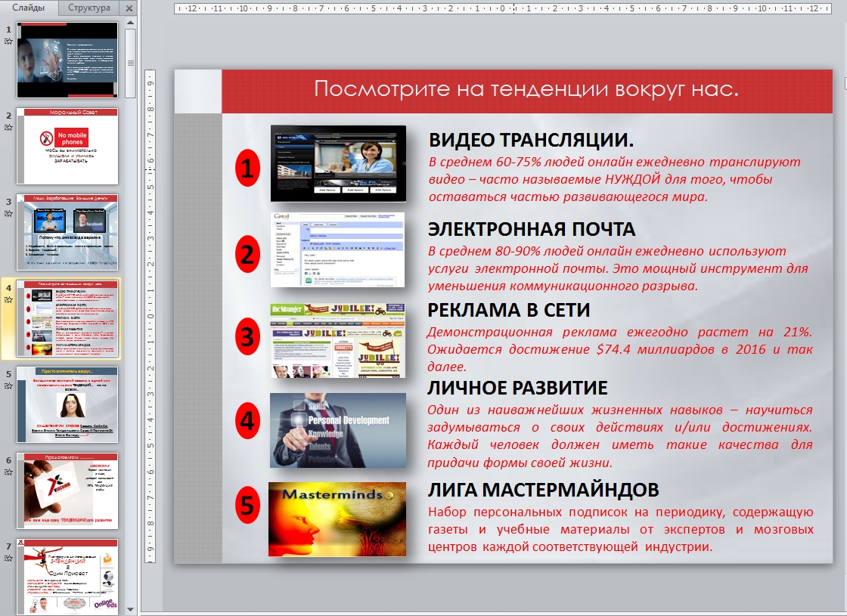This screenshot has height=616, width=847.
Task: Select the JUBILEE web advertising picture
Action: (x=337, y=340)
